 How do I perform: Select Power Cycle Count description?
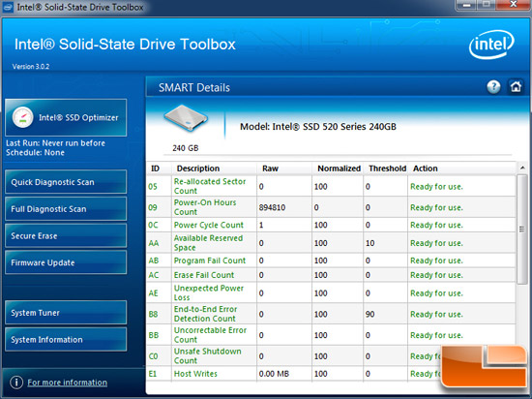(x=209, y=225)
